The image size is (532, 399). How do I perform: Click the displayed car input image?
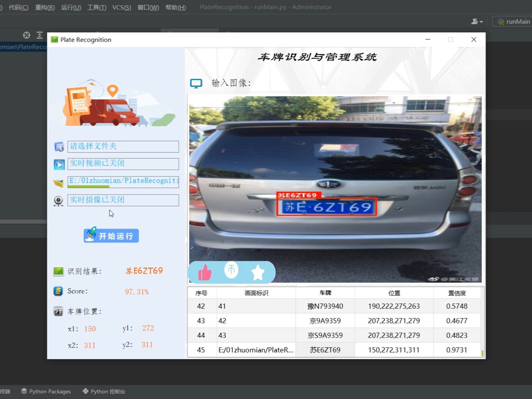click(x=335, y=189)
